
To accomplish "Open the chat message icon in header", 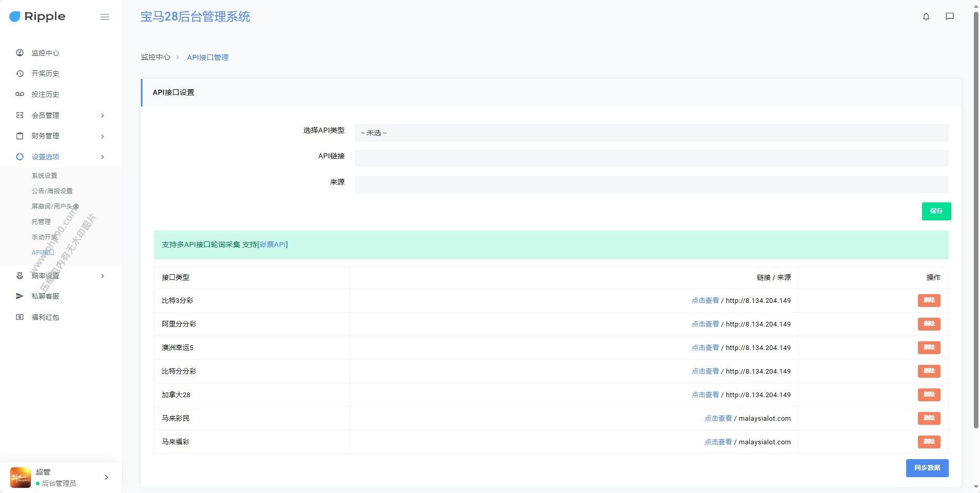I will [x=950, y=16].
